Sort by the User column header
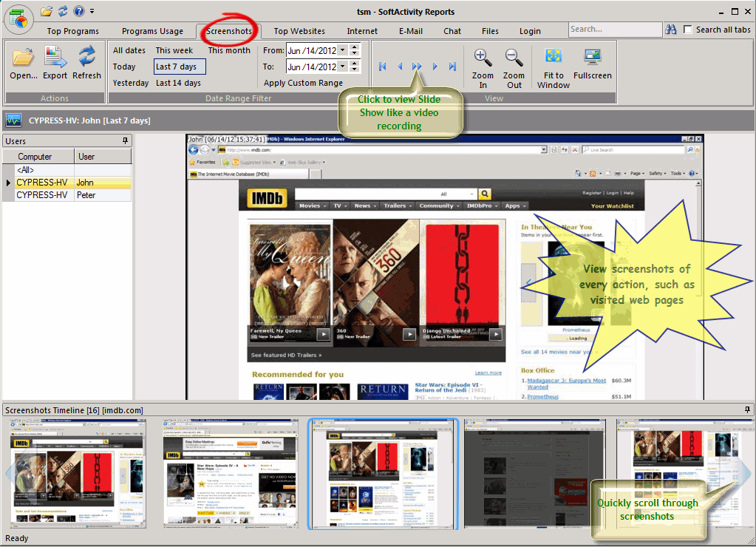The image size is (756, 547). pos(103,157)
